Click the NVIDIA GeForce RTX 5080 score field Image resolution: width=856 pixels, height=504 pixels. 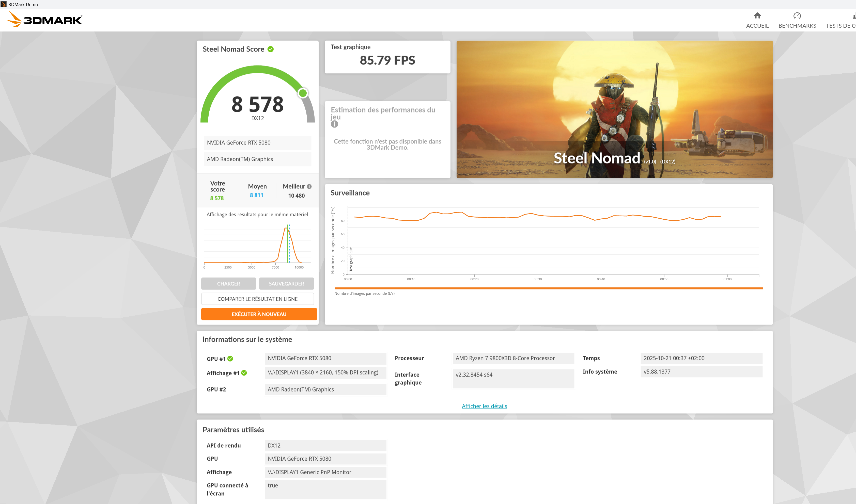click(257, 143)
